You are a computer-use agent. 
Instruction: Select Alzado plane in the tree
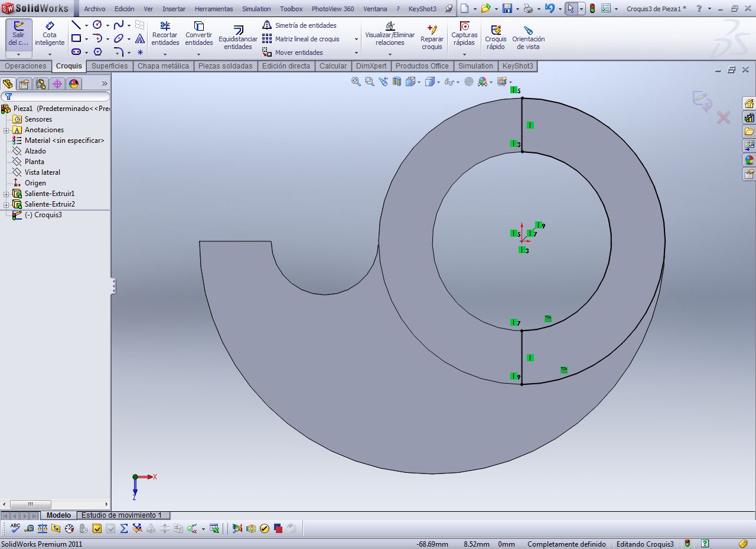click(35, 151)
